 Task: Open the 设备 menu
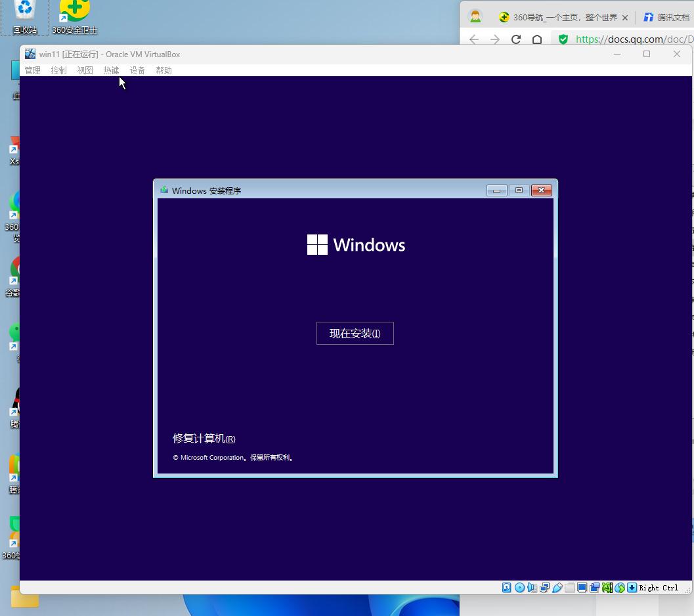pyautogui.click(x=137, y=70)
